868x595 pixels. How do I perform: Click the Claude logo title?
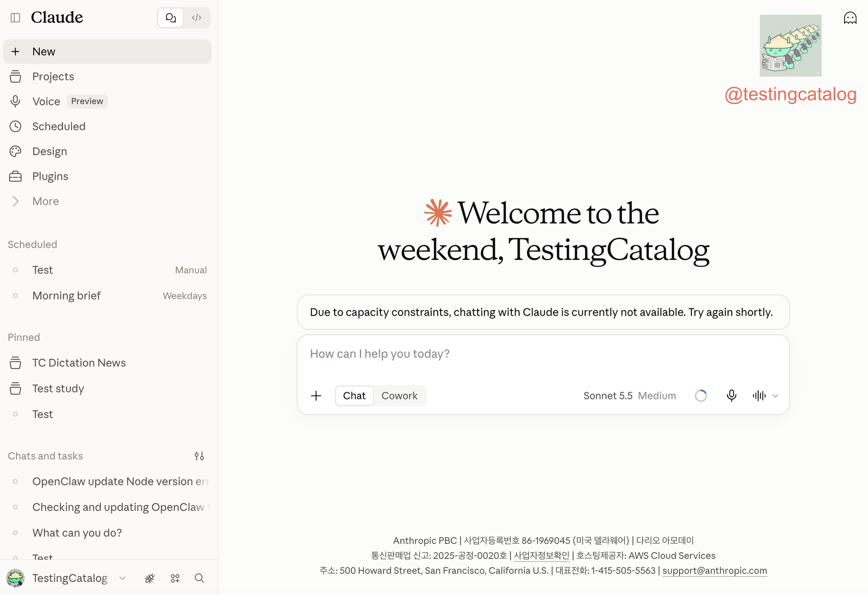point(57,17)
